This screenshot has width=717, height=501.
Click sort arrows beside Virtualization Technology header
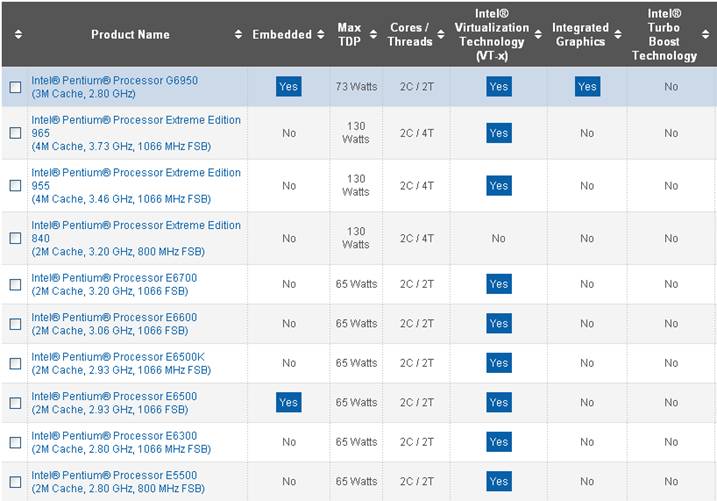pos(538,34)
